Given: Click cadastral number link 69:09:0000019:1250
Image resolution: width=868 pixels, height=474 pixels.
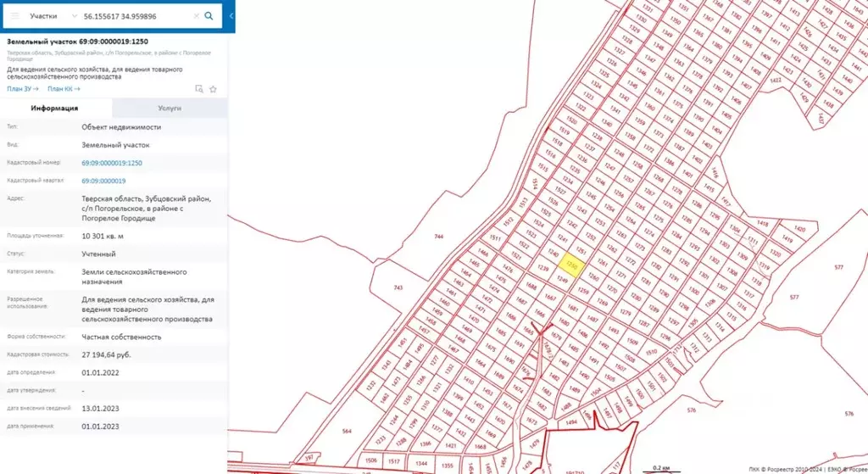Looking at the screenshot, I should tap(111, 163).
